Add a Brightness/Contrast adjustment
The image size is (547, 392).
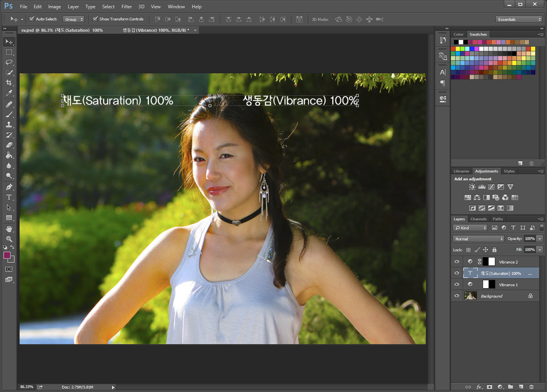[x=472, y=187]
